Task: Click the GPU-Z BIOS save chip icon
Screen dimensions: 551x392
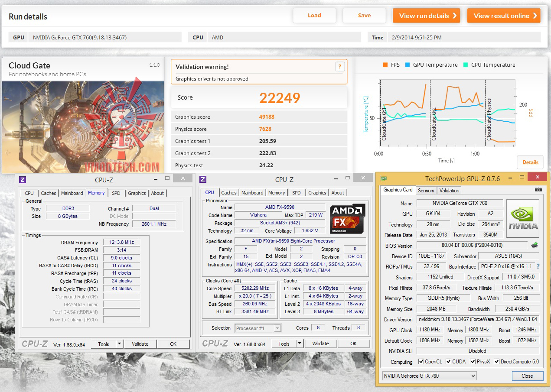Action: 535,245
